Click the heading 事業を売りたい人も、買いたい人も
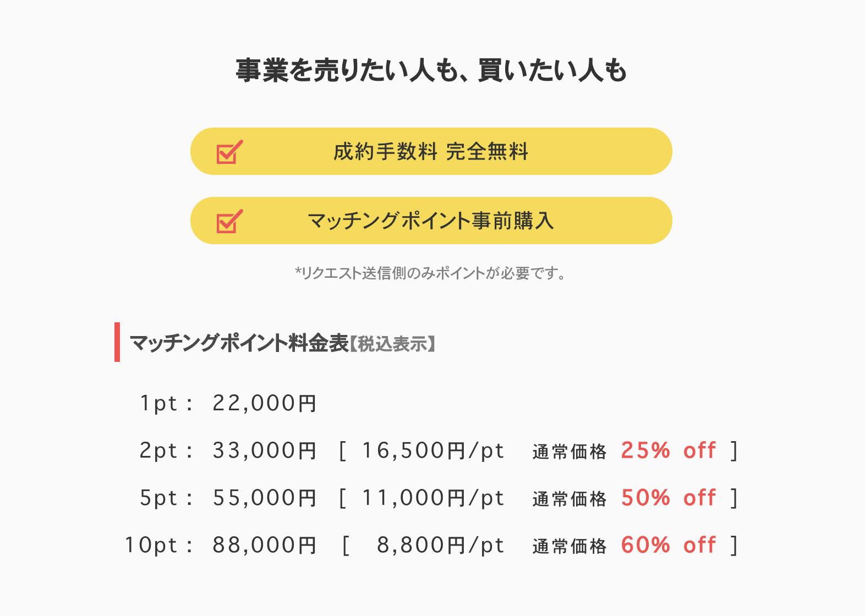Image resolution: width=865 pixels, height=616 pixels. (x=431, y=71)
